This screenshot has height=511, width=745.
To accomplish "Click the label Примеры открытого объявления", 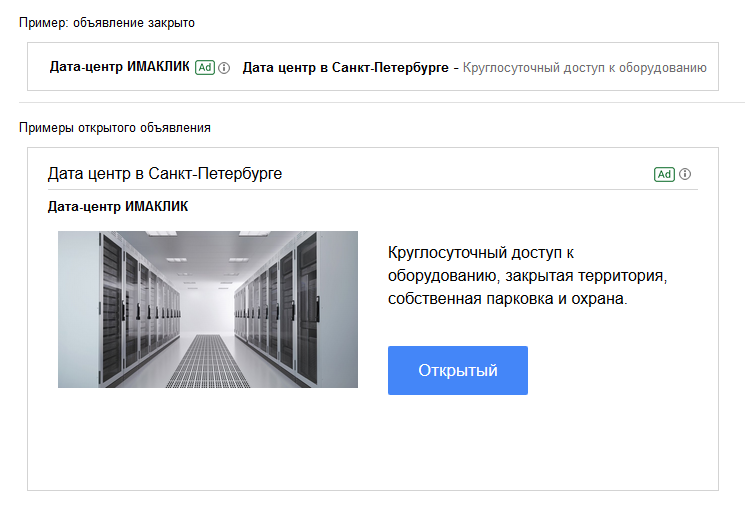I will (115, 128).
